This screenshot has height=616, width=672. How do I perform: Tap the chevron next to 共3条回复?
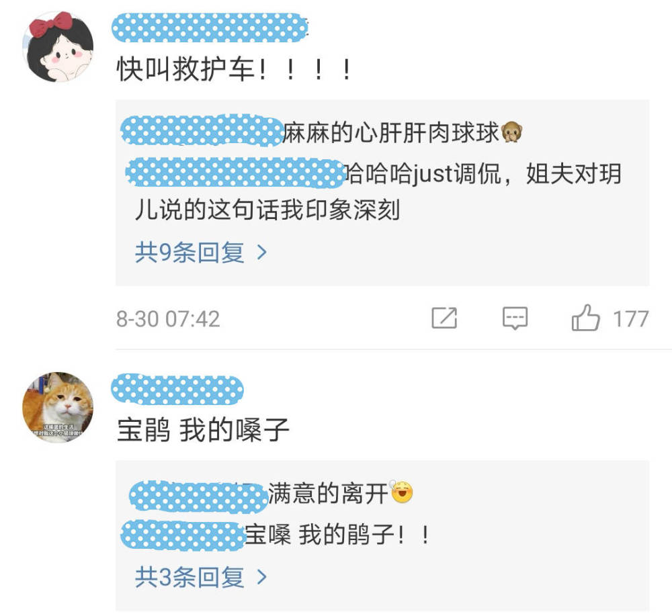[x=261, y=577]
